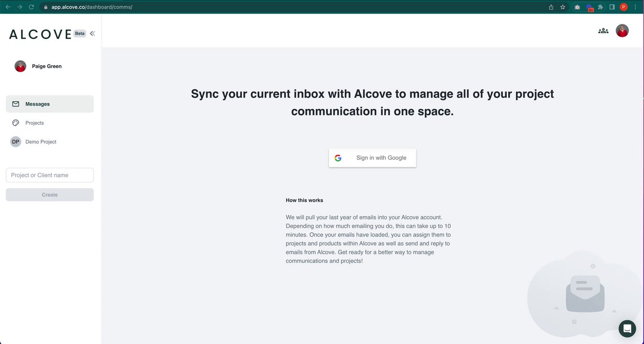Open the DP Demo Project badge
The image size is (644, 344).
click(x=16, y=142)
